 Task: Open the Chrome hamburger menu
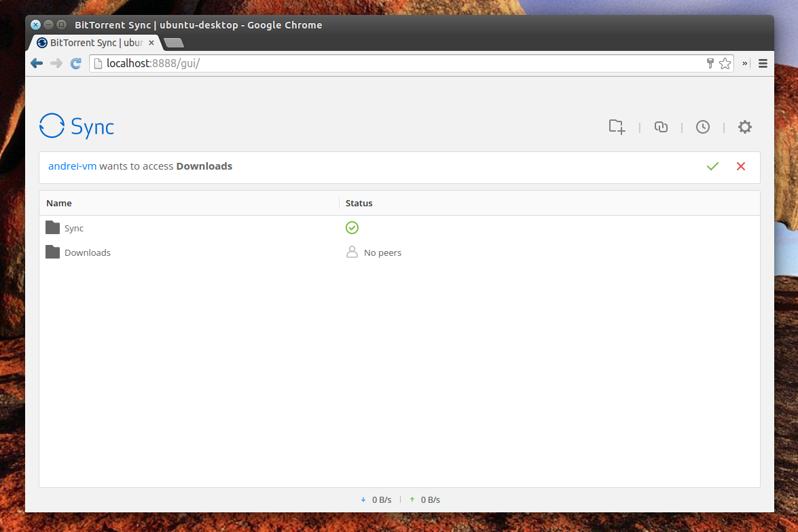coord(763,64)
